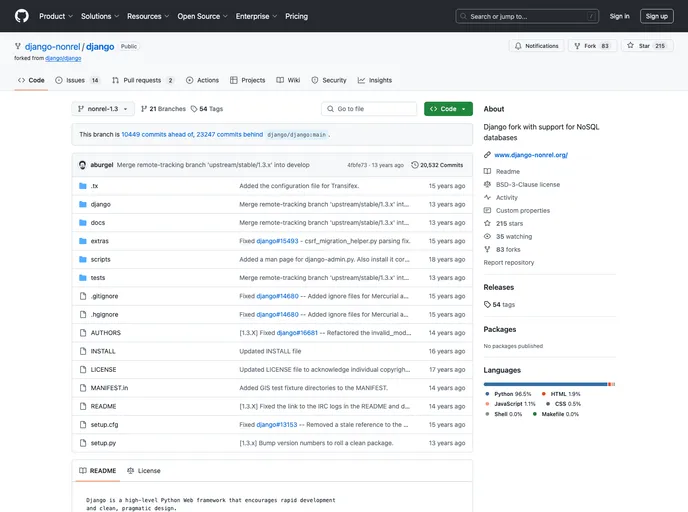Screen dimensions: 688x512
Task: Click the book icon beside Readme
Action: (487, 172)
